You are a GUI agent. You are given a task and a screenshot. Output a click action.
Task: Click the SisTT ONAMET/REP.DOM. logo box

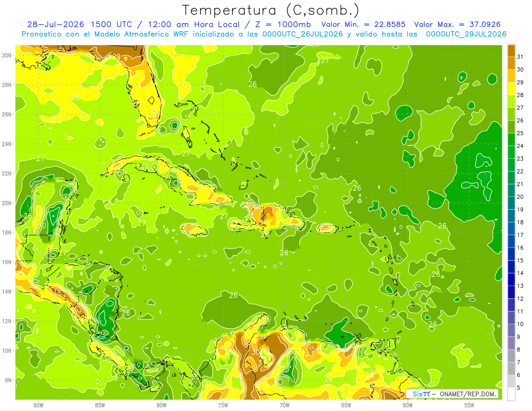coord(452,394)
